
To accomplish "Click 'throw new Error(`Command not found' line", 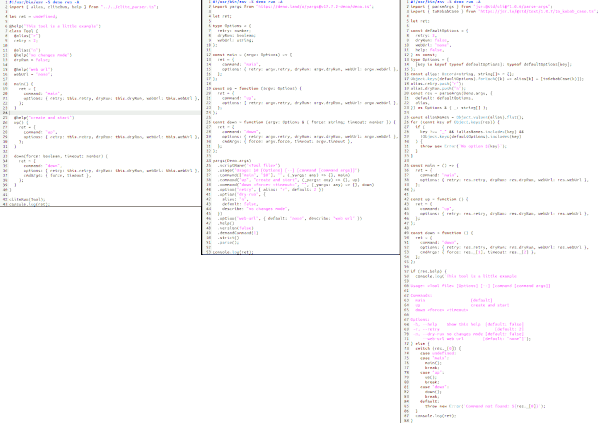I will pyautogui.click(x=485, y=406).
